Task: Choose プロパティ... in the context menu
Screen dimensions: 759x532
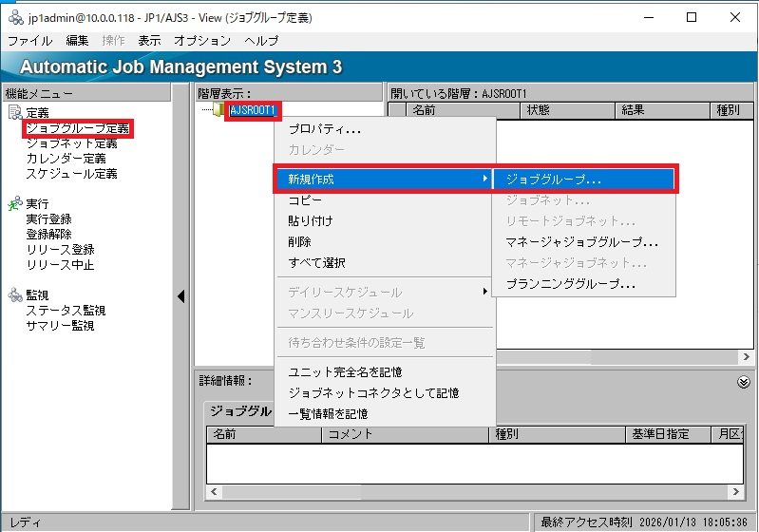Action: coord(385,129)
